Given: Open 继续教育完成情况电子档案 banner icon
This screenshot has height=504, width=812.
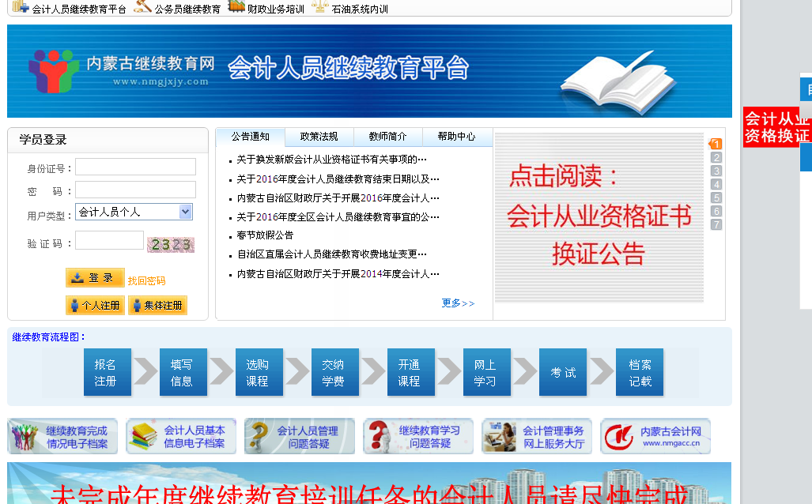Looking at the screenshot, I should [x=62, y=437].
